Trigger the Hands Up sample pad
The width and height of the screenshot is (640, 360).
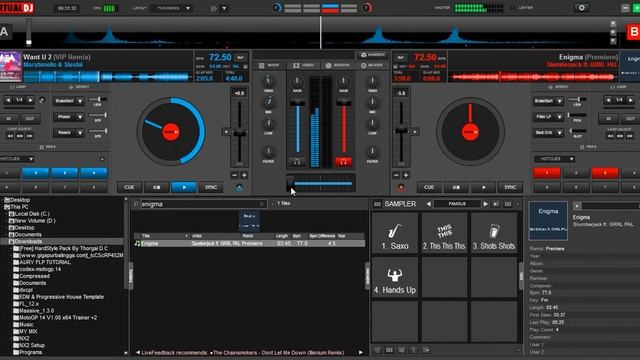[x=395, y=278]
